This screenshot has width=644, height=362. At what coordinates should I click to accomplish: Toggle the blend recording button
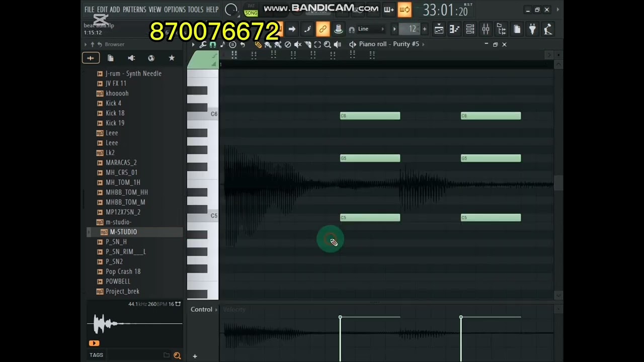pyautogui.click(x=388, y=10)
